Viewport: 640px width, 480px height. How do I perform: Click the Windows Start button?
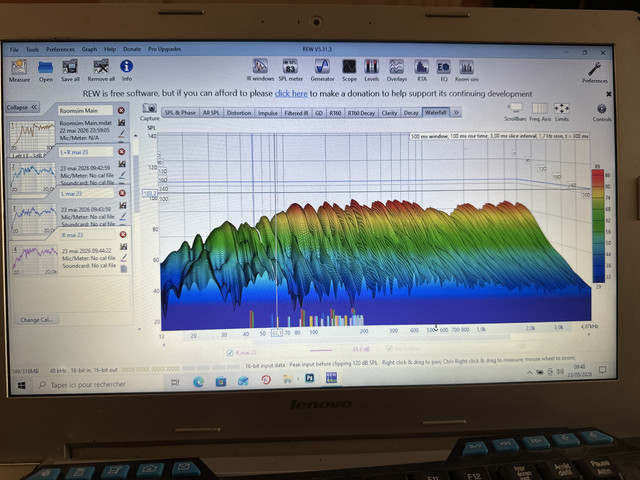21,385
